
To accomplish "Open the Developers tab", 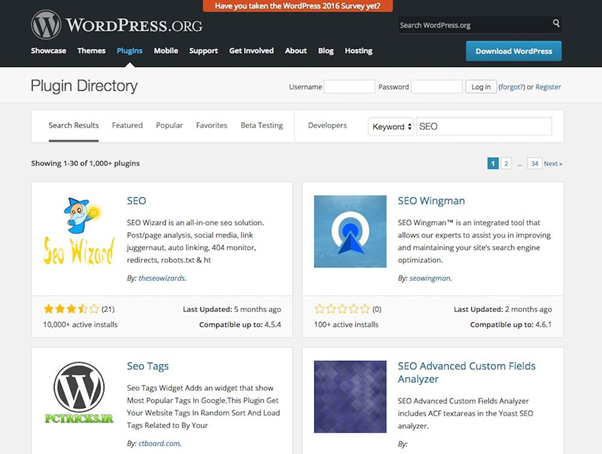I will pos(327,125).
